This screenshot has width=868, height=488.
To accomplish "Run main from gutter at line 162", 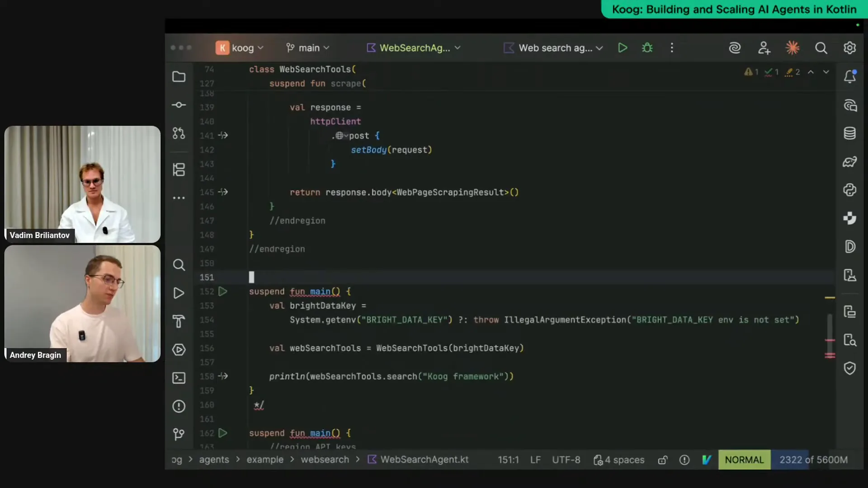I will tap(223, 433).
